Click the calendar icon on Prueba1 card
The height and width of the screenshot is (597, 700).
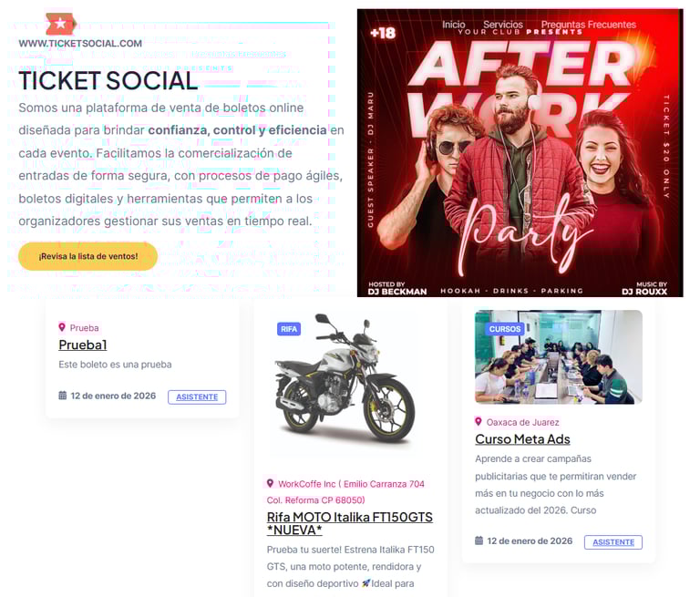coord(63,396)
